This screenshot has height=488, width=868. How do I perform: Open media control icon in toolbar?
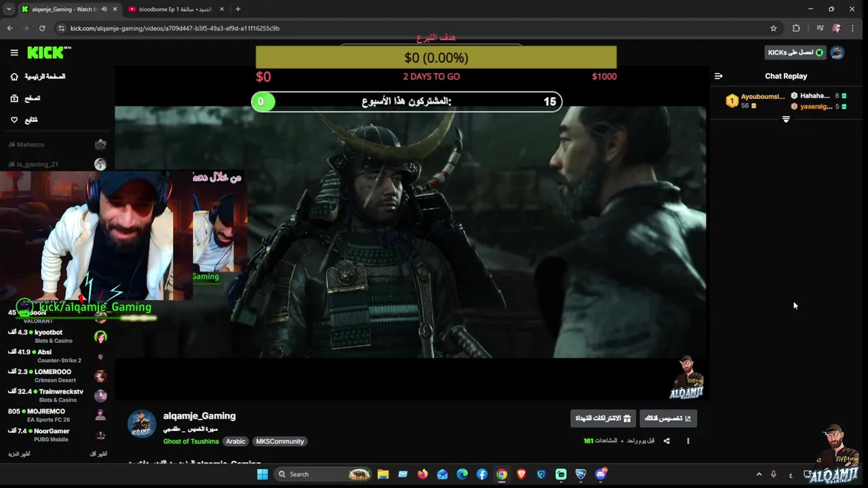tap(820, 28)
